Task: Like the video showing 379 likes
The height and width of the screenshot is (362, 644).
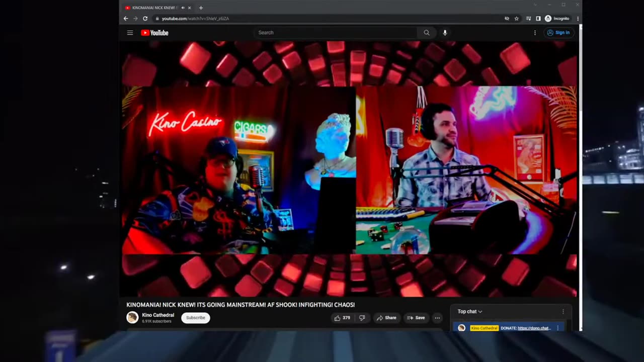Action: pos(342,318)
